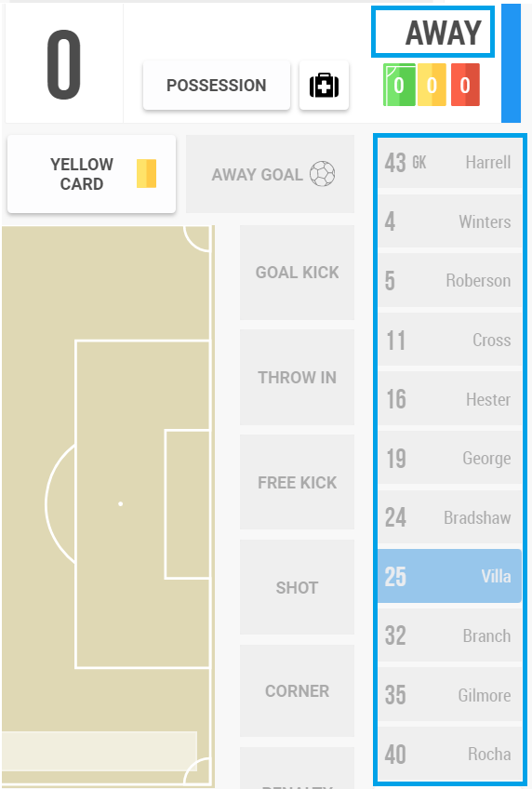The image size is (532, 789).
Task: Choose player 5 Roberson from lineup
Action: click(x=449, y=280)
